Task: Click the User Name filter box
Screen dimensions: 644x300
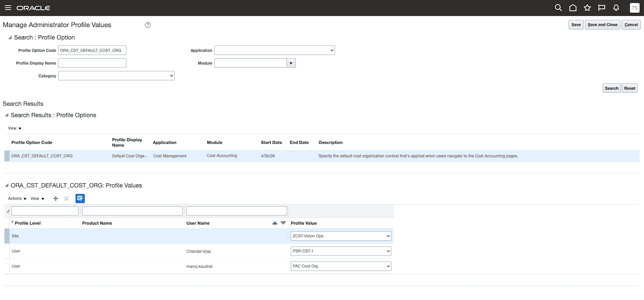Action: [237, 211]
